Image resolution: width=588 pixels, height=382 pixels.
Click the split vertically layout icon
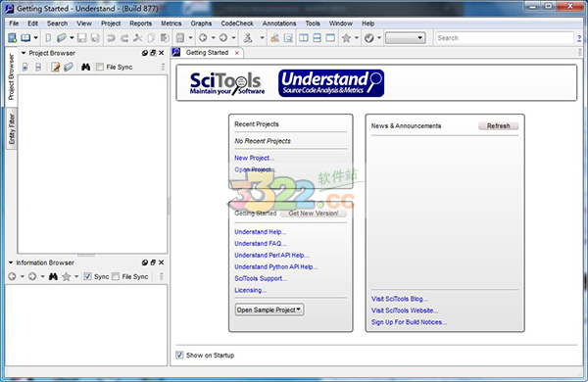click(304, 38)
